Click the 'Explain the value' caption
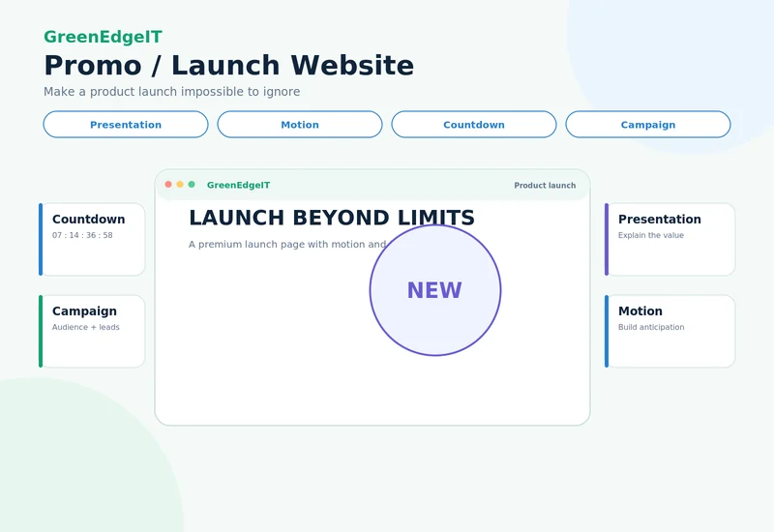The height and width of the screenshot is (532, 774). tap(651, 235)
